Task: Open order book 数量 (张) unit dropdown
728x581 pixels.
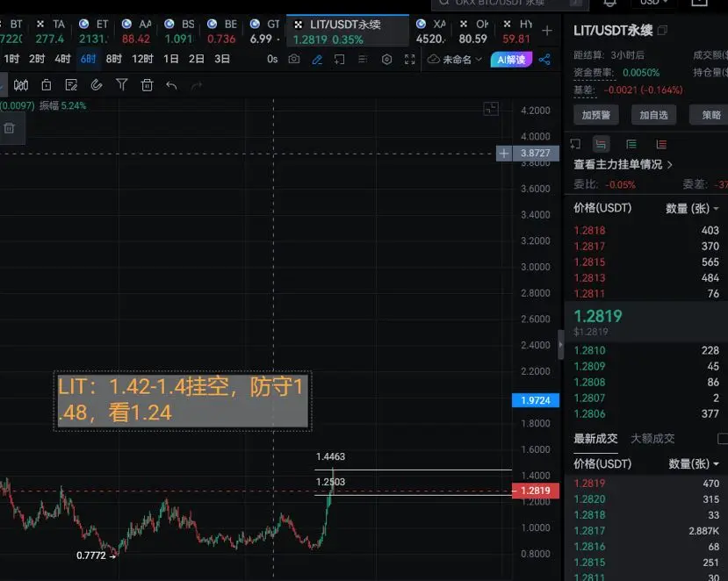Action: point(692,208)
